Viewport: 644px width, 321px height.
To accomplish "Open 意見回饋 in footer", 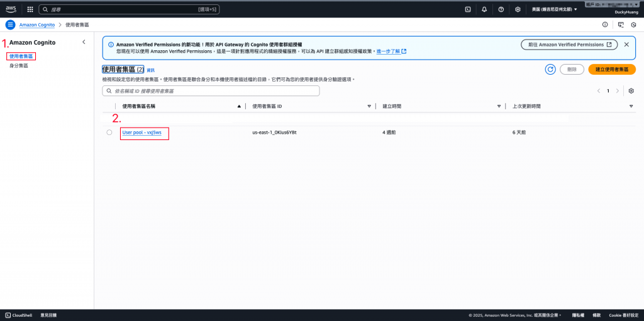I will point(48,315).
